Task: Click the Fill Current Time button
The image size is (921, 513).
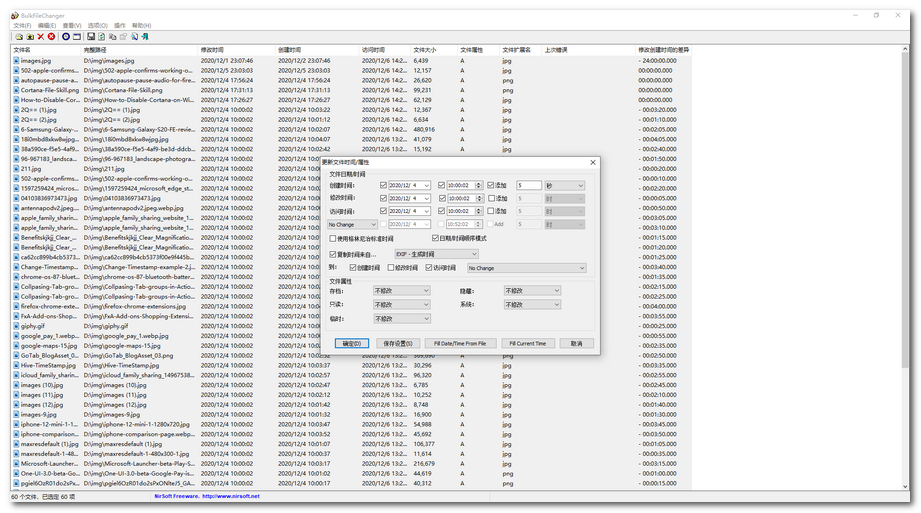Action: (527, 343)
